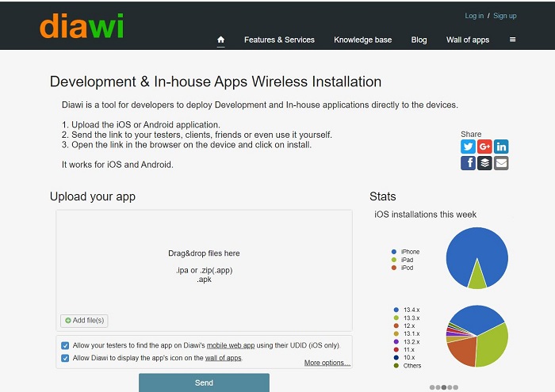Select the last stats carousel dot
555x392 pixels.
[x=456, y=387]
